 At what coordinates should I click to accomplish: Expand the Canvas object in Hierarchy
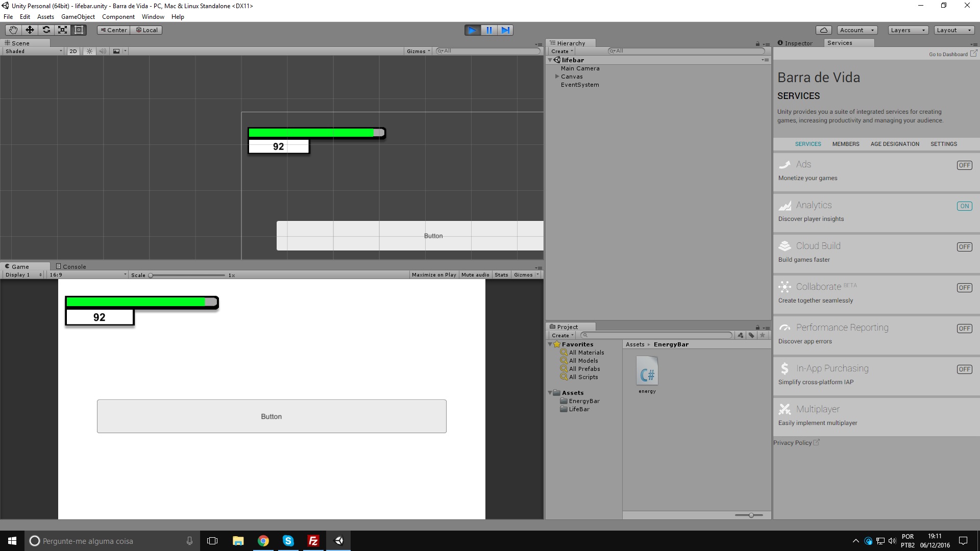point(557,77)
